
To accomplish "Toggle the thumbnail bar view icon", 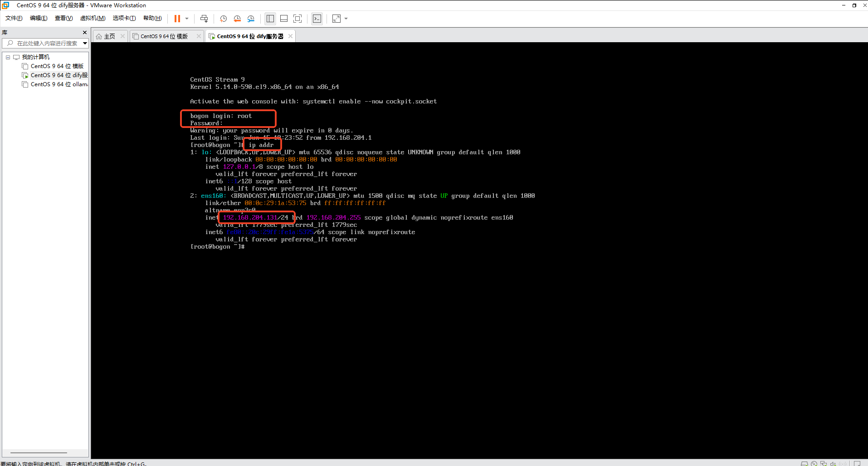I will 284,19.
